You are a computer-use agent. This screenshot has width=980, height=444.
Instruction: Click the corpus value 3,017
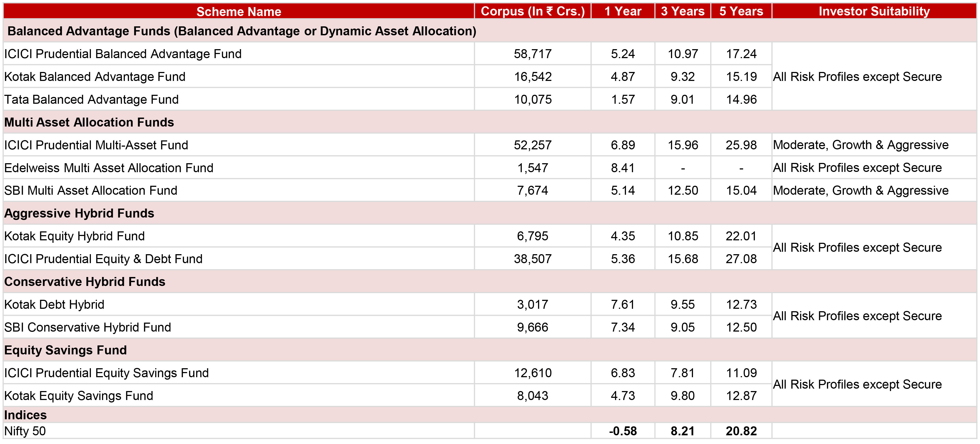click(x=533, y=305)
